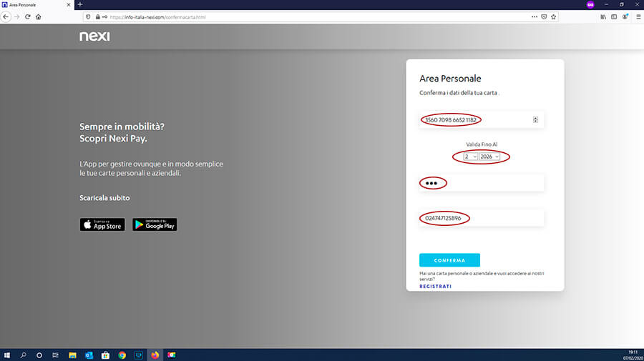Open Windows taskbar search
The height and width of the screenshot is (361, 644).
click(23, 355)
